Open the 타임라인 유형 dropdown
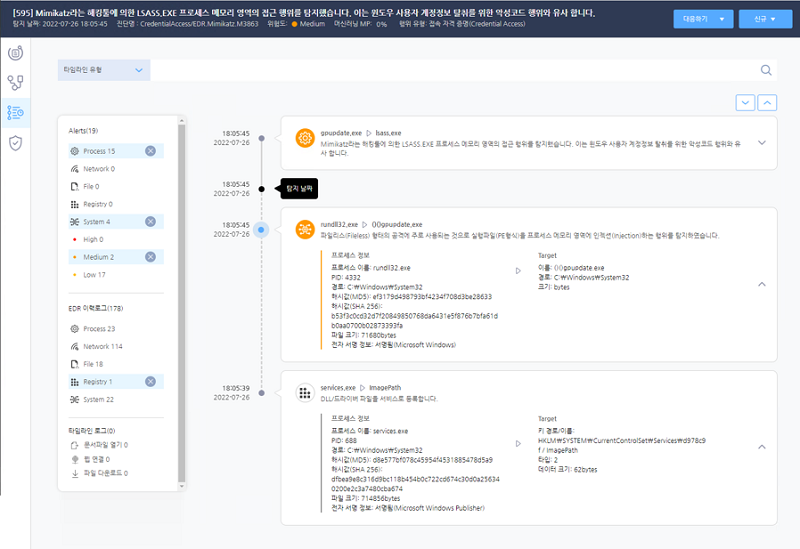 coord(104,70)
